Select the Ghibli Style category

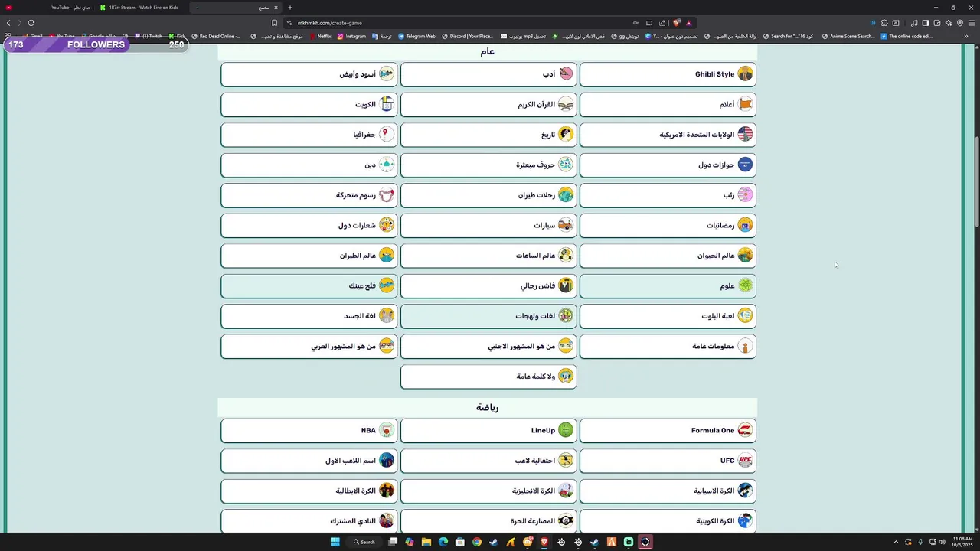[x=668, y=74]
